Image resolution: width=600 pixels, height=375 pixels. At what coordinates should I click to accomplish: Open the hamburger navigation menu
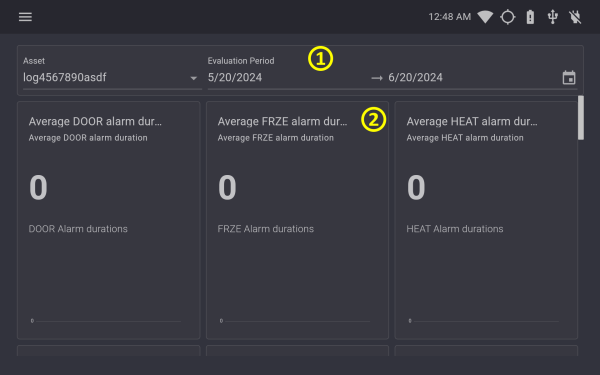(25, 17)
